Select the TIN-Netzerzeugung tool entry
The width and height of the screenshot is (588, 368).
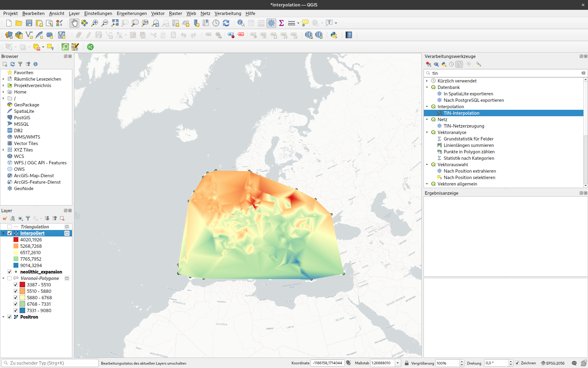pyautogui.click(x=464, y=126)
